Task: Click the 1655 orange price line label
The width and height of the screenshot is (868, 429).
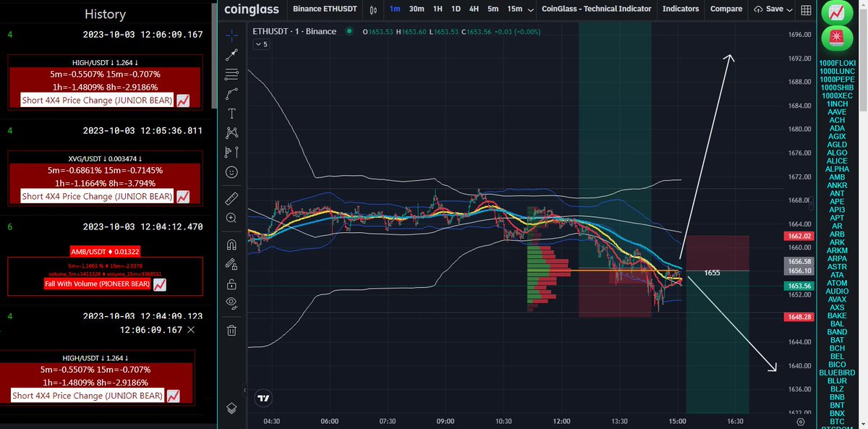Action: pos(712,273)
